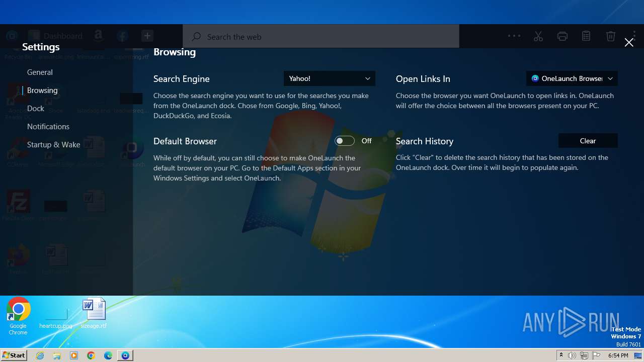Viewport: 644px width, 362px height.
Task: Click the Browsing page title
Action: (x=175, y=52)
